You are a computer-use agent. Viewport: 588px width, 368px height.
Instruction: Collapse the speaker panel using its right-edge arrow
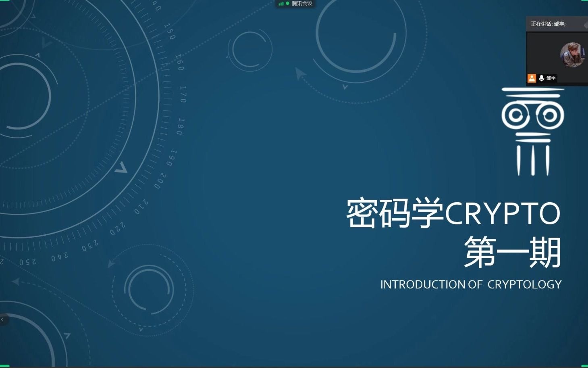point(586,25)
